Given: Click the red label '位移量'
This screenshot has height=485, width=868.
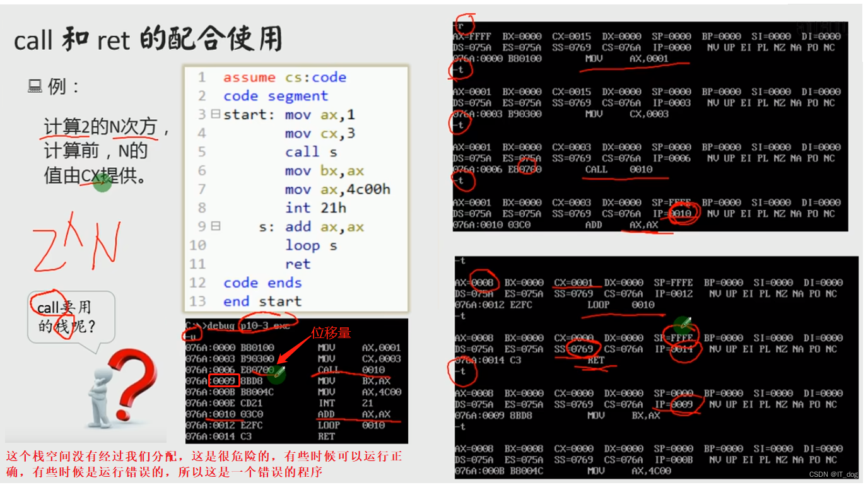Looking at the screenshot, I should pos(331,332).
